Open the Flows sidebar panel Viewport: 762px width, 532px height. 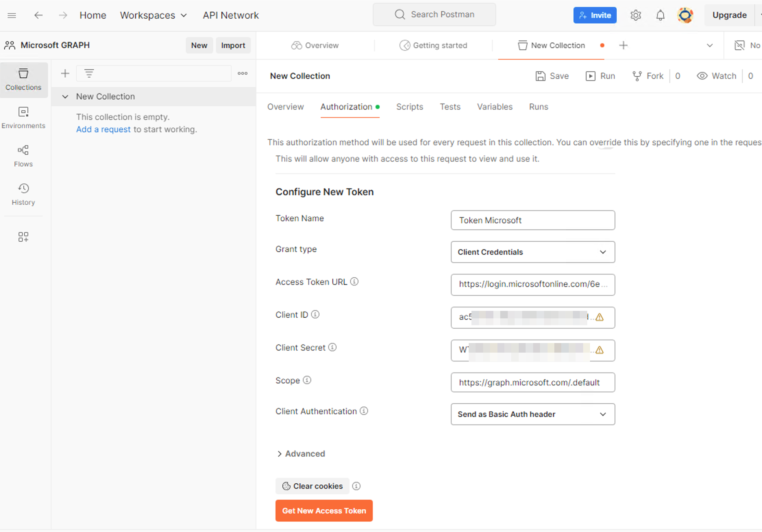pyautogui.click(x=23, y=155)
